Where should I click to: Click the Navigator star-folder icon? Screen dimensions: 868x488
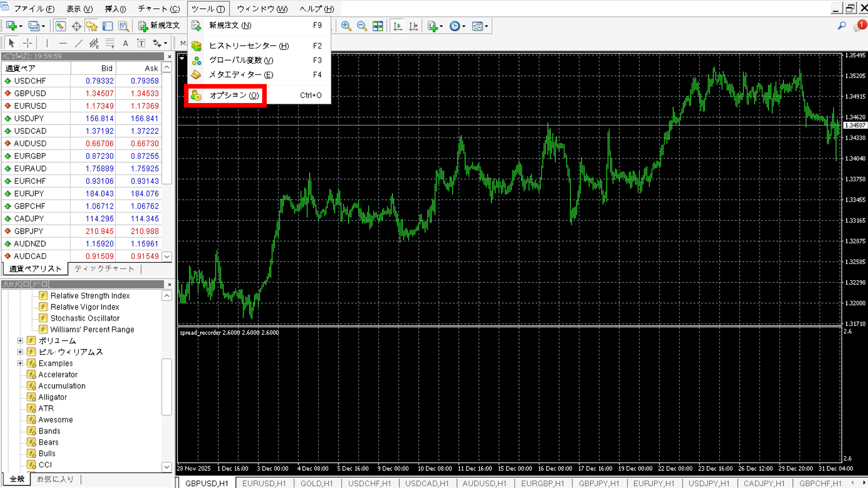click(x=92, y=26)
